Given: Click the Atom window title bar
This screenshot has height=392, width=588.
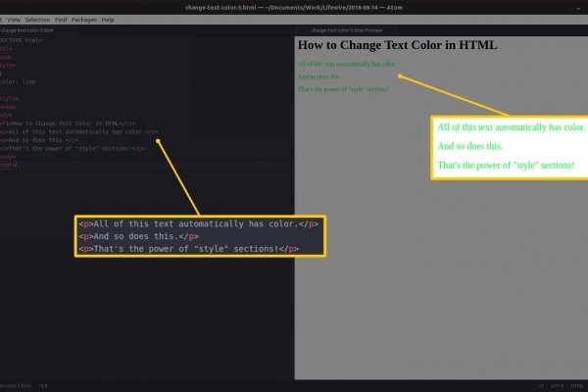Looking at the screenshot, I should click(294, 7).
